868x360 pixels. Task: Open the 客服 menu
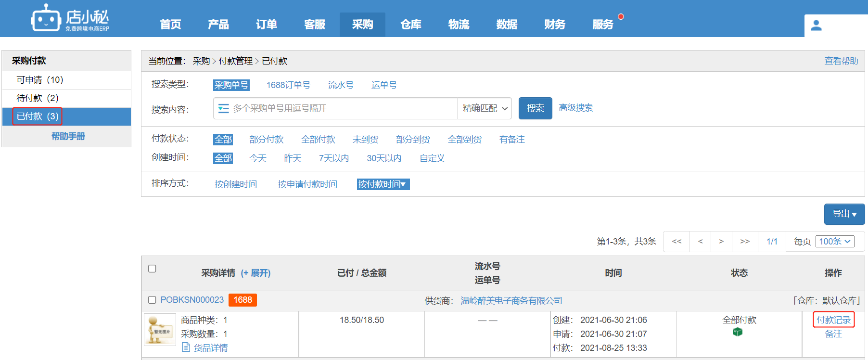click(x=315, y=25)
